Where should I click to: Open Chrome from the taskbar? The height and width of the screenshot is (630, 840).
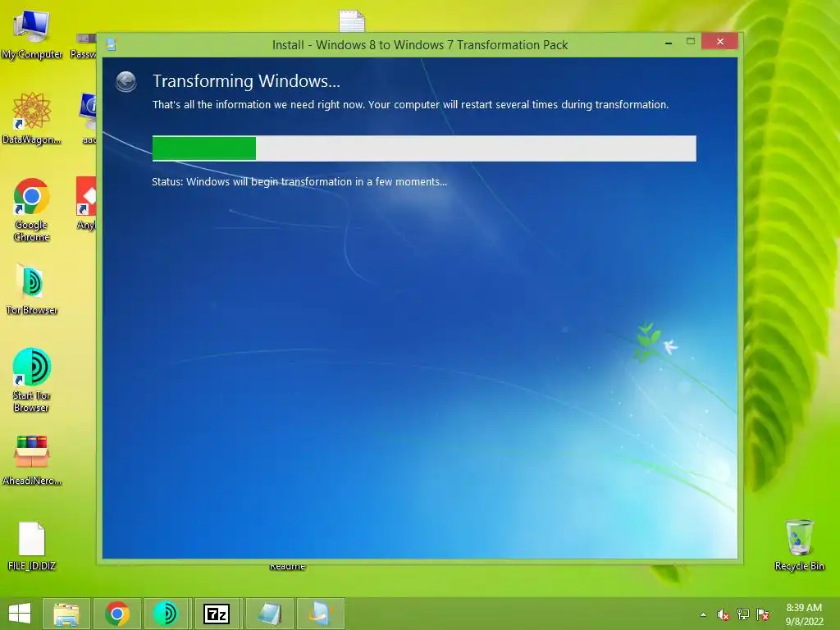(x=117, y=614)
